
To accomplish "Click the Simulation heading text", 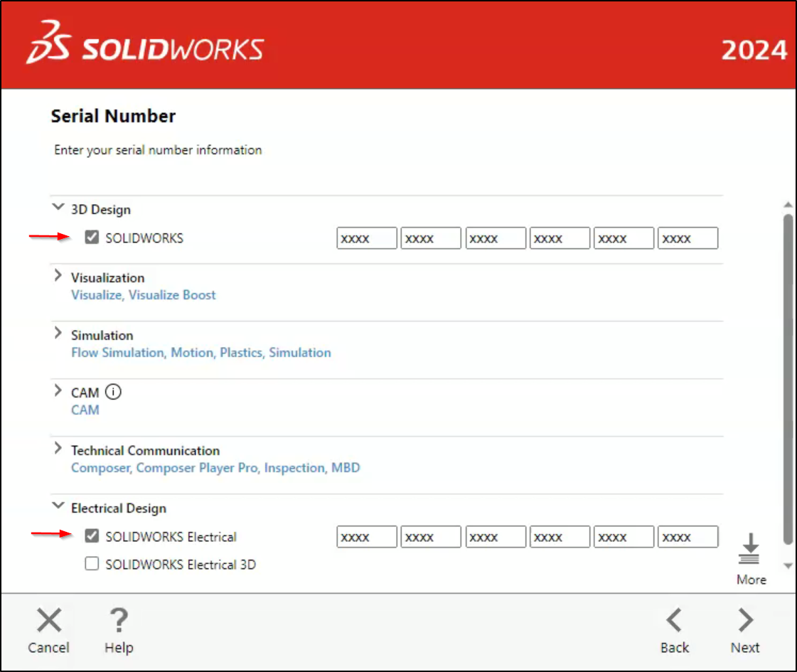I will 102,336.
